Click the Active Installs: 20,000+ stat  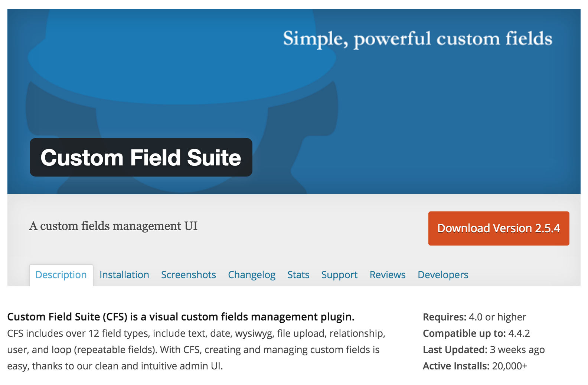click(475, 366)
